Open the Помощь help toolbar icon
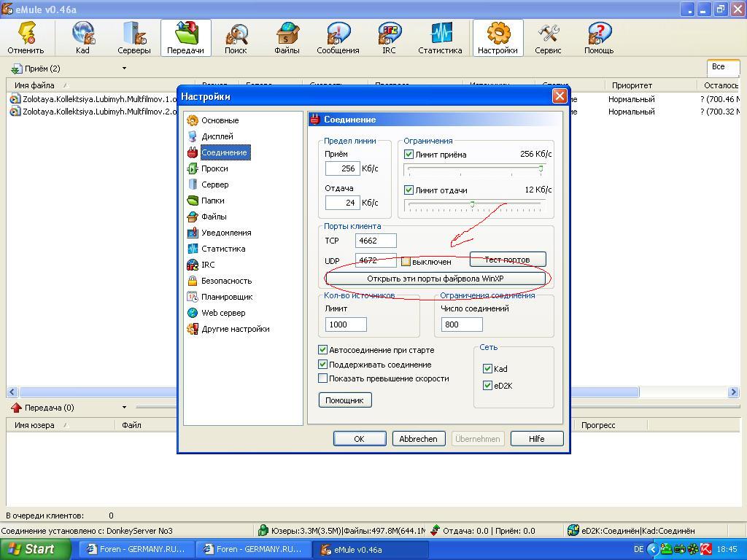 coord(599,38)
